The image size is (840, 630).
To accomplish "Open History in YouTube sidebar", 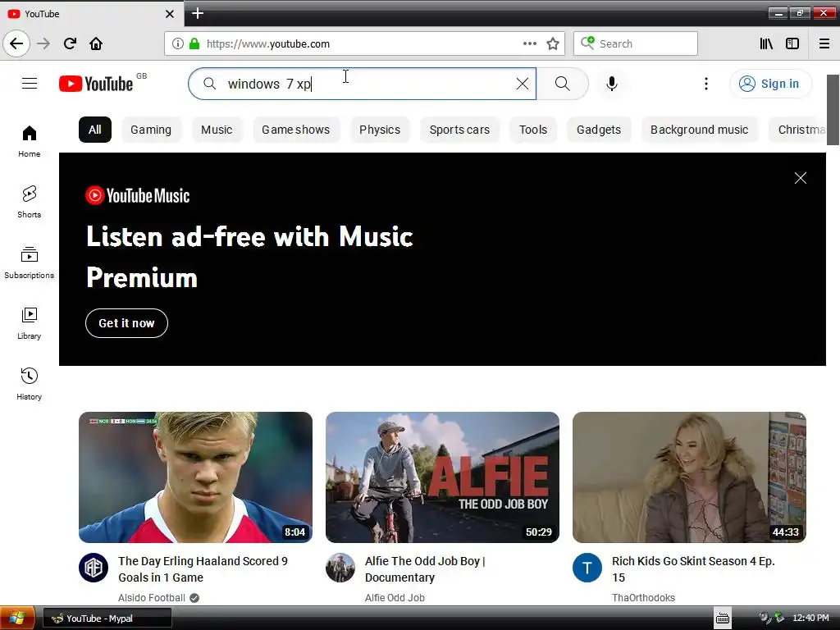I will [x=29, y=384].
